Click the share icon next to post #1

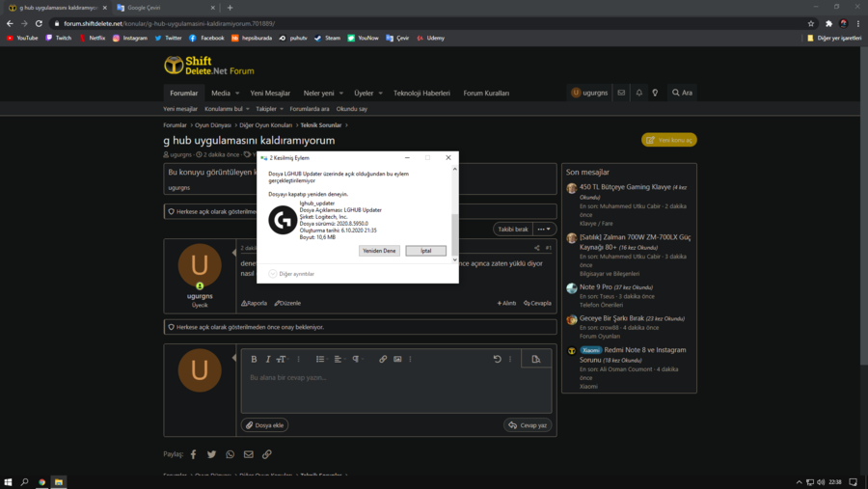click(536, 248)
